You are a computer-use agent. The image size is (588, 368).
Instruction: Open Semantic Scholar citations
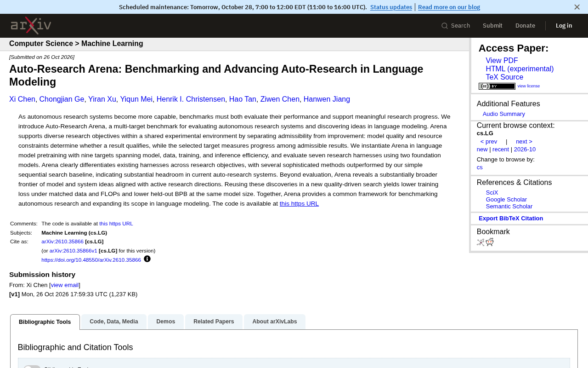[x=509, y=207]
